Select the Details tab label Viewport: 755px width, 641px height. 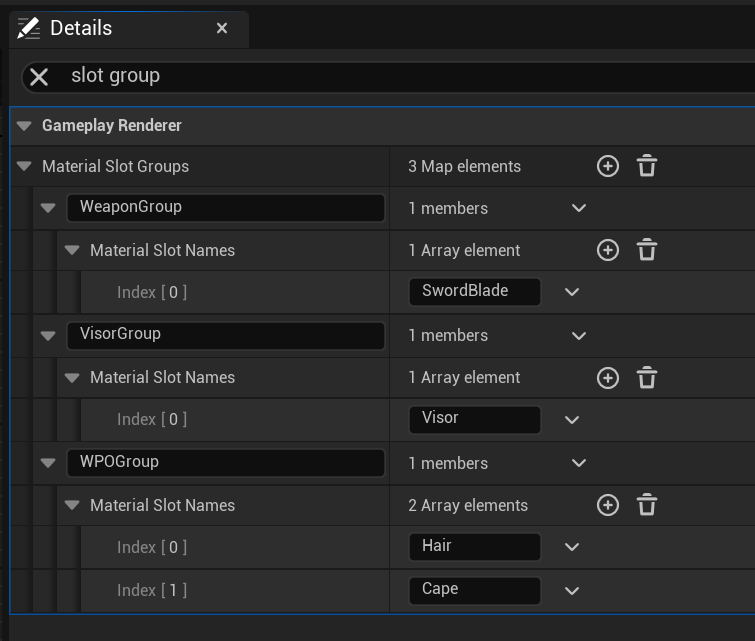[x=81, y=28]
